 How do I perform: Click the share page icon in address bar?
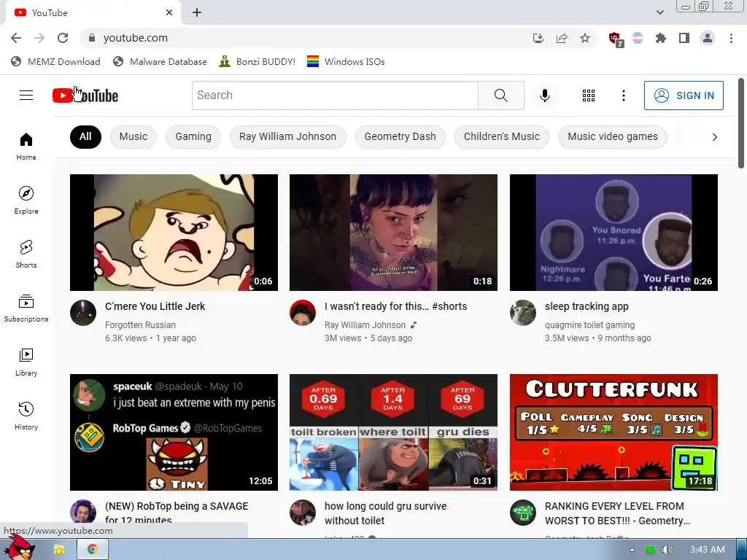[562, 38]
